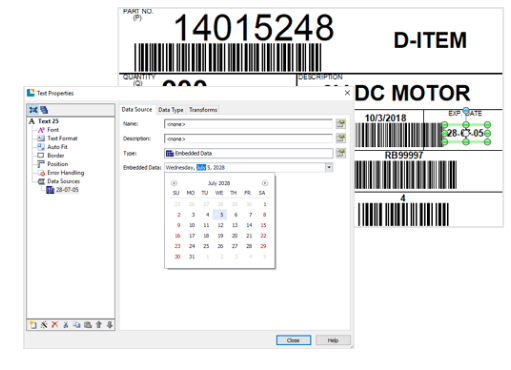This screenshot has width=511, height=370.
Task: Pick July 8 in the calendar
Action: click(x=264, y=215)
